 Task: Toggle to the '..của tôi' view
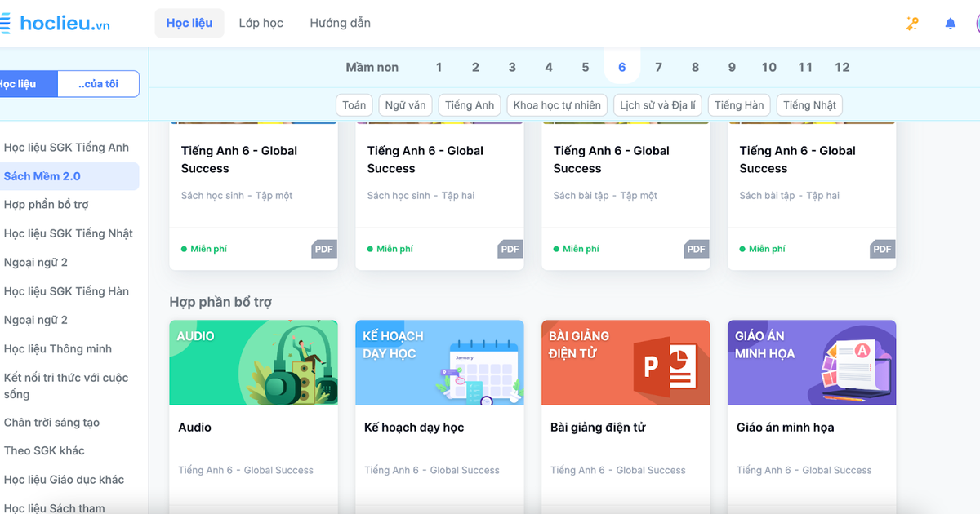99,84
